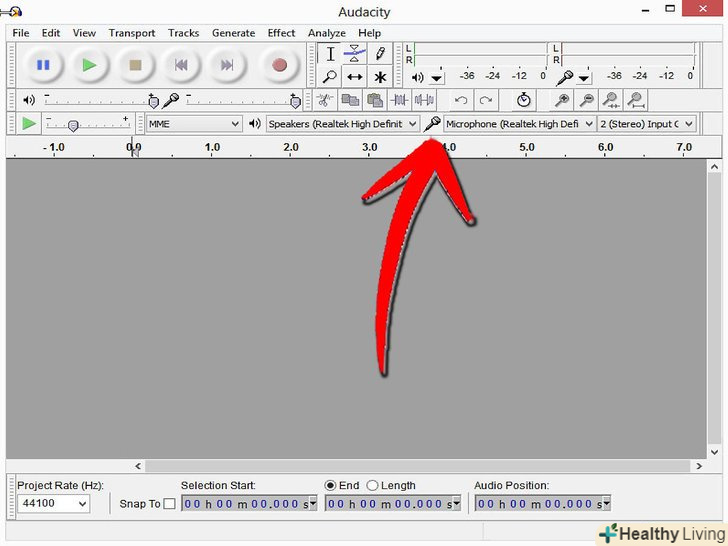Click the speaker icon next to output device
The image size is (728, 546).
[x=254, y=124]
